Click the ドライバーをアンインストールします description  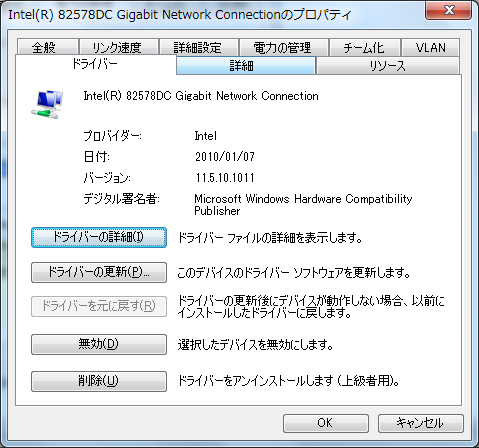click(x=289, y=381)
